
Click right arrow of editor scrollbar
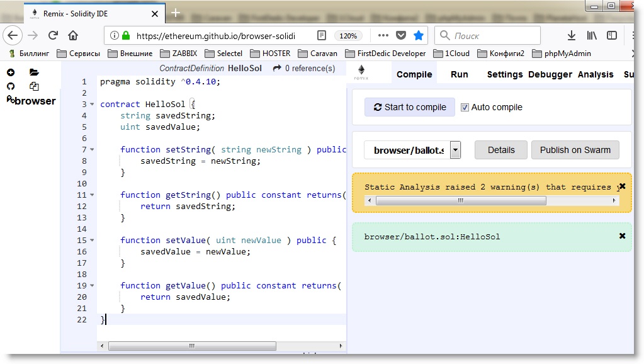click(341, 346)
